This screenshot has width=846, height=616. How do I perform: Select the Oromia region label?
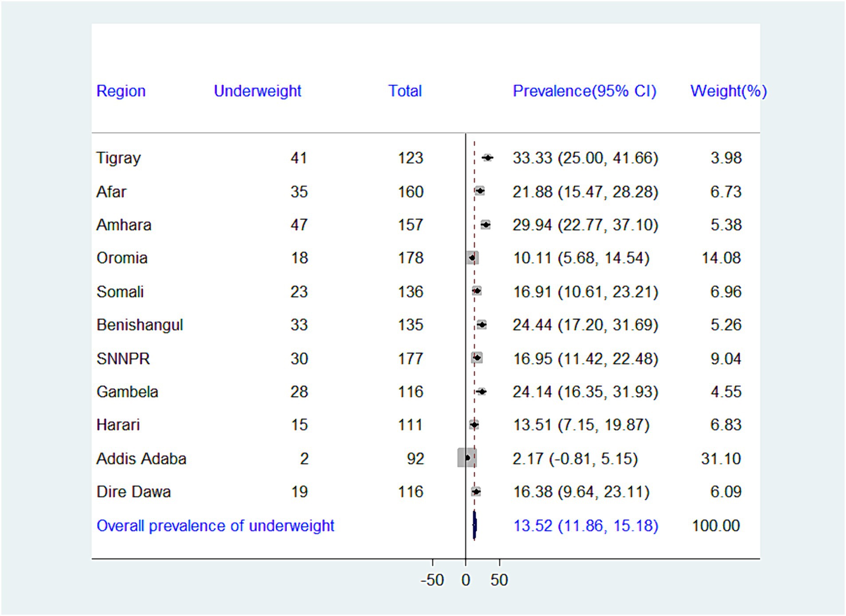point(122,258)
